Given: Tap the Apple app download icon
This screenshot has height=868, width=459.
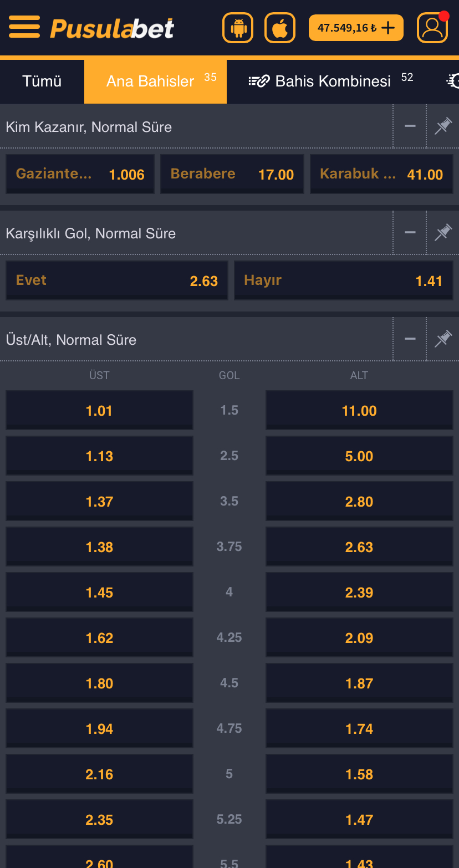Looking at the screenshot, I should [x=280, y=28].
